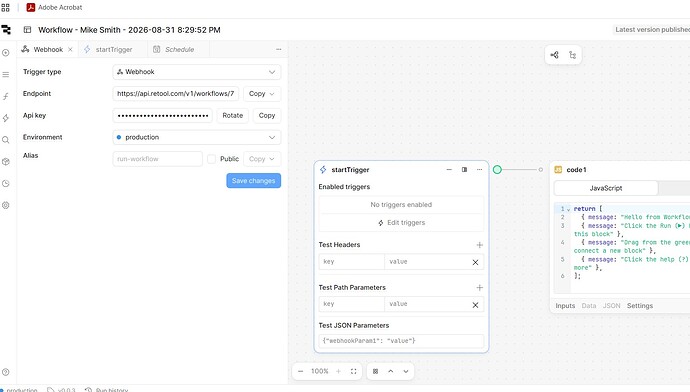Open the triggers lightning sidebar icon
This screenshot has width=690, height=392.
tap(6, 118)
